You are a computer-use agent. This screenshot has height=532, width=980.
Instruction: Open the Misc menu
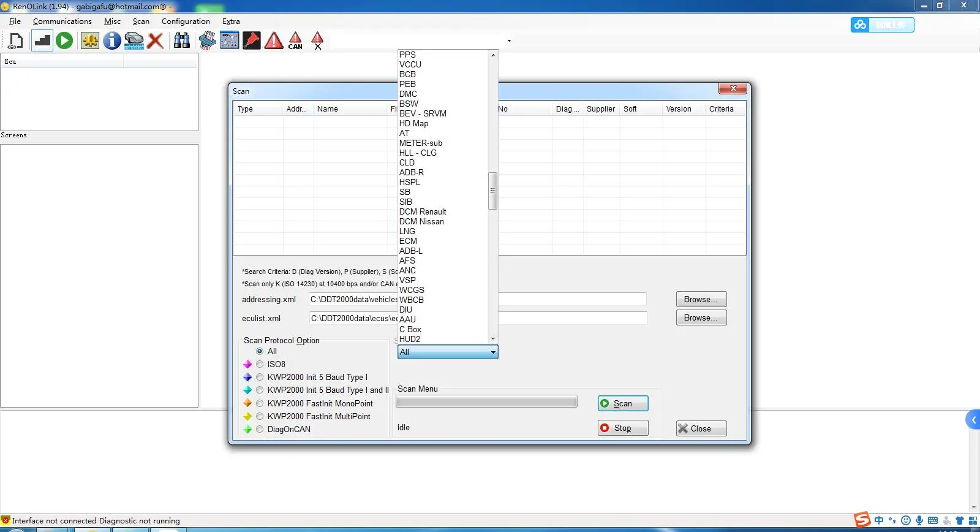point(112,21)
